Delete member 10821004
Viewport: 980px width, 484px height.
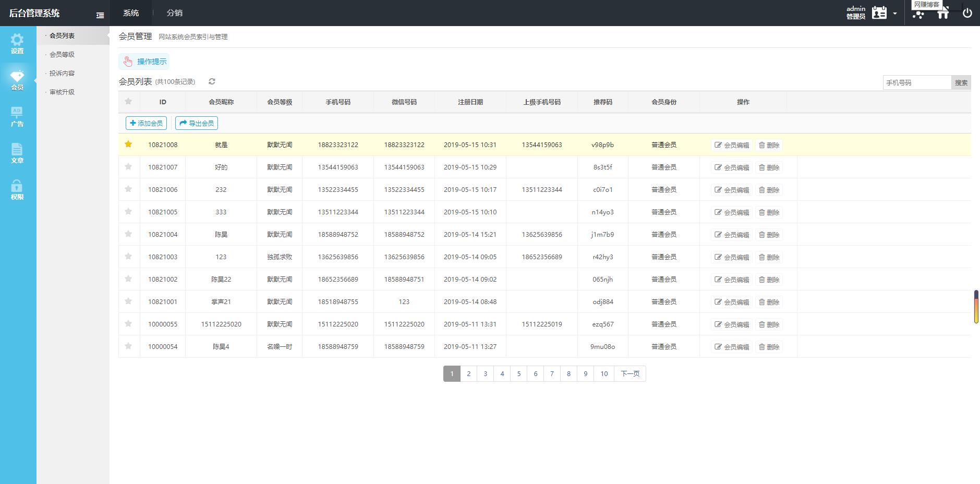[x=769, y=235]
